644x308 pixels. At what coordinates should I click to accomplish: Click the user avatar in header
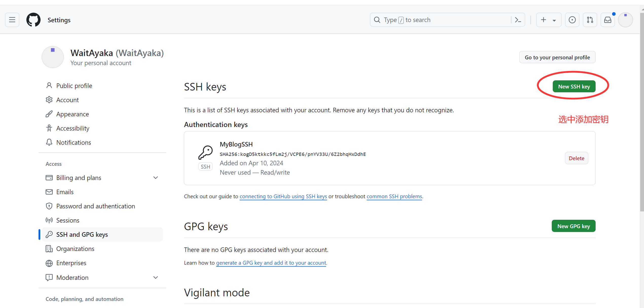pos(625,20)
